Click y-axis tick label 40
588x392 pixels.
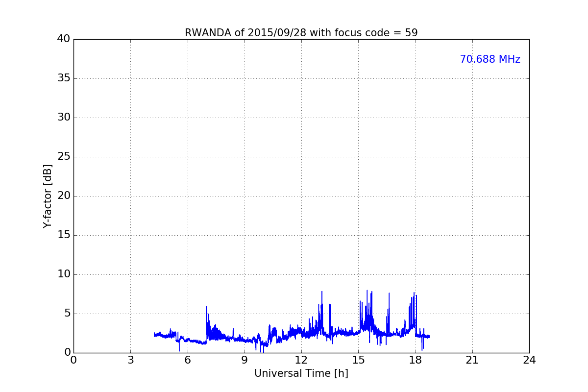(x=64, y=39)
